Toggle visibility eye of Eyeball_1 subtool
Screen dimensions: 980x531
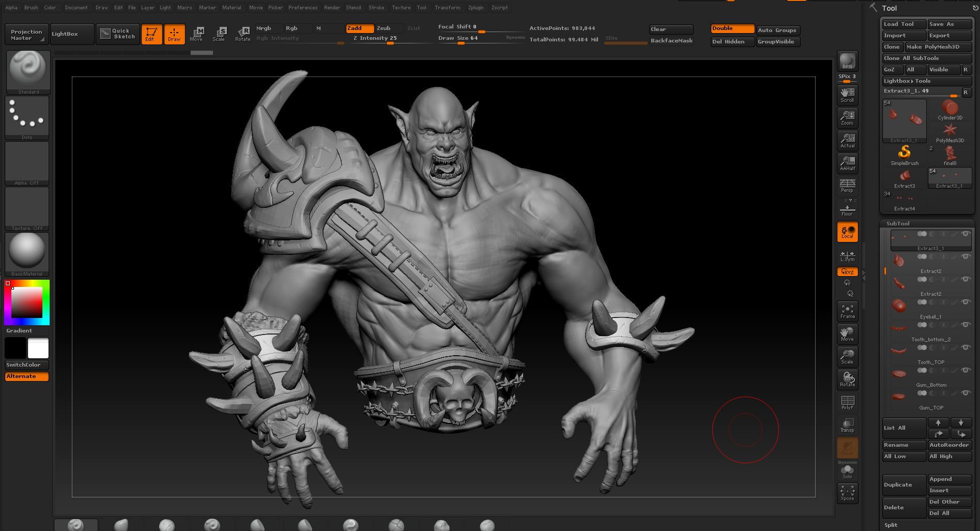(x=965, y=302)
